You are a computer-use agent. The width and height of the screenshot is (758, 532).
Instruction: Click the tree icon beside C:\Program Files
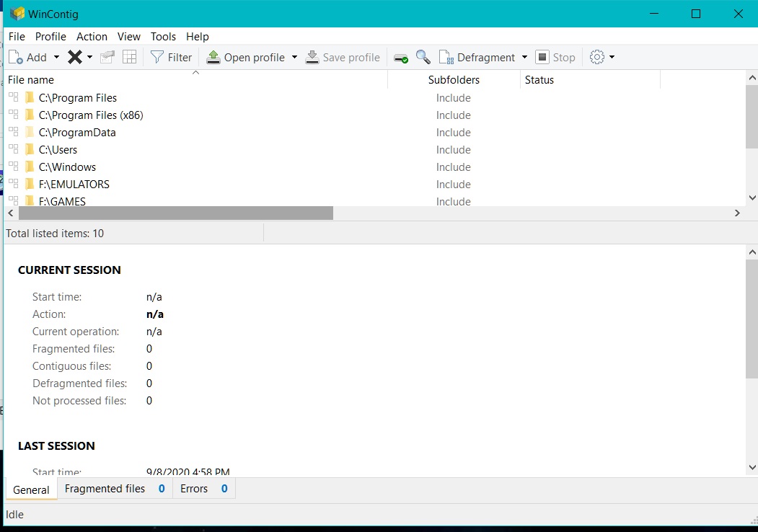point(14,97)
